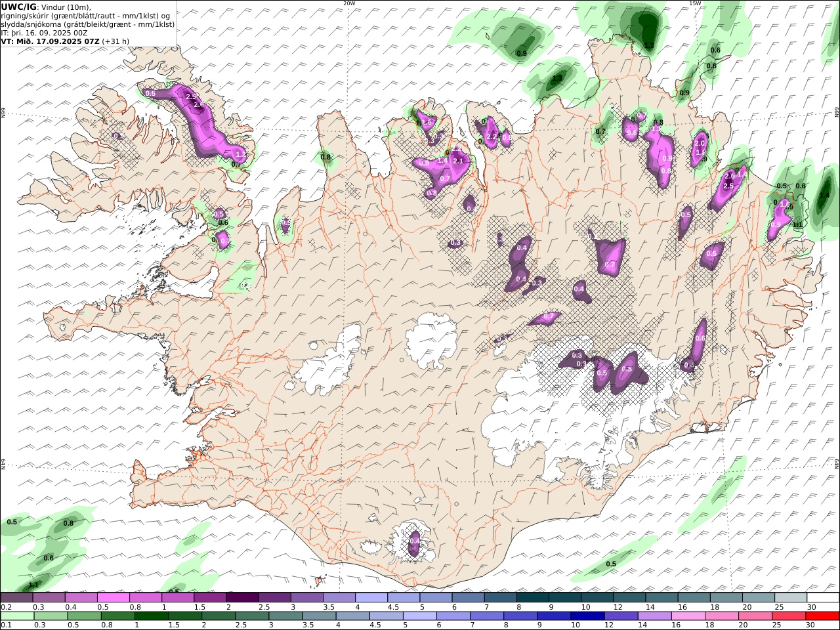The height and width of the screenshot is (630, 840).
Task: Click 'rigning/skúrir' legend description line
Action: (x=85, y=15)
